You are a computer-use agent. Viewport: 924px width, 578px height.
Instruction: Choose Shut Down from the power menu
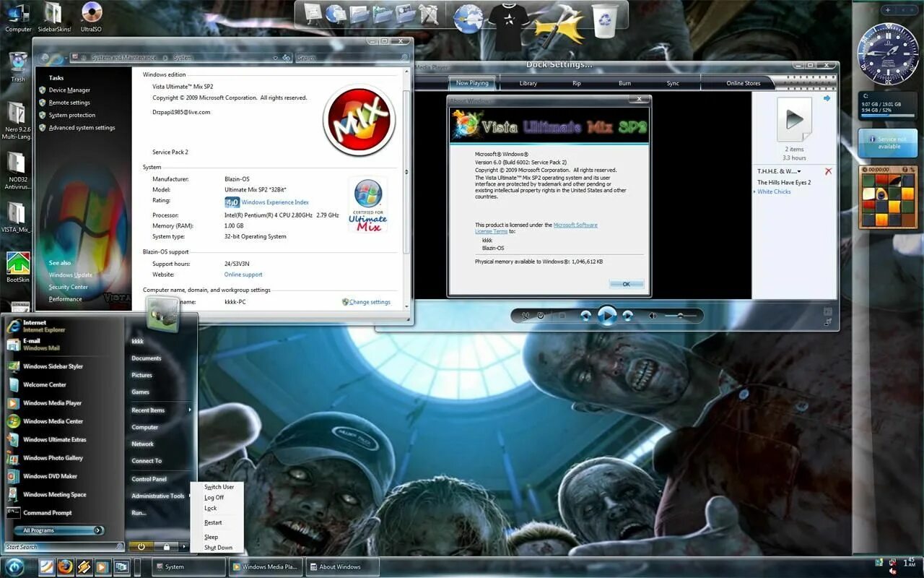[x=218, y=548]
